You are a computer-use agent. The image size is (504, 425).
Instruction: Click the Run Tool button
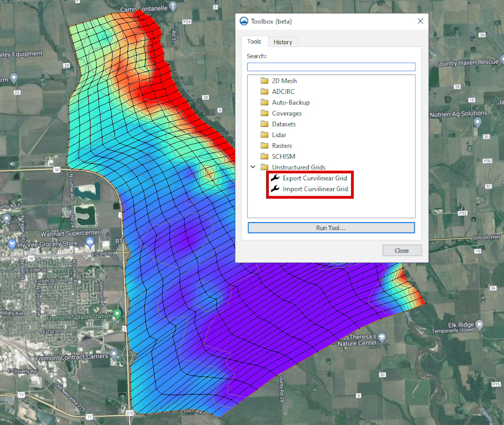pos(331,227)
